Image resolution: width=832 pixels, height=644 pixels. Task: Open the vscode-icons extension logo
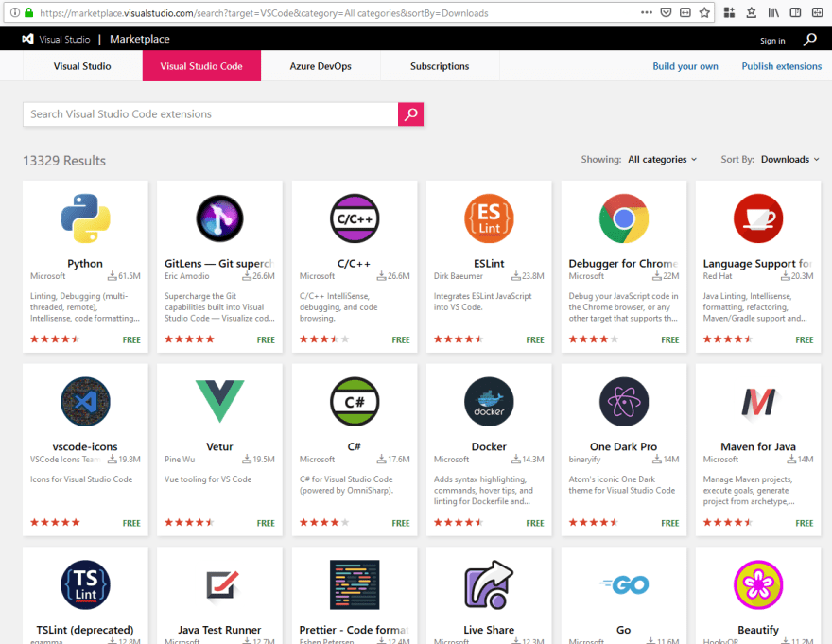(85, 401)
